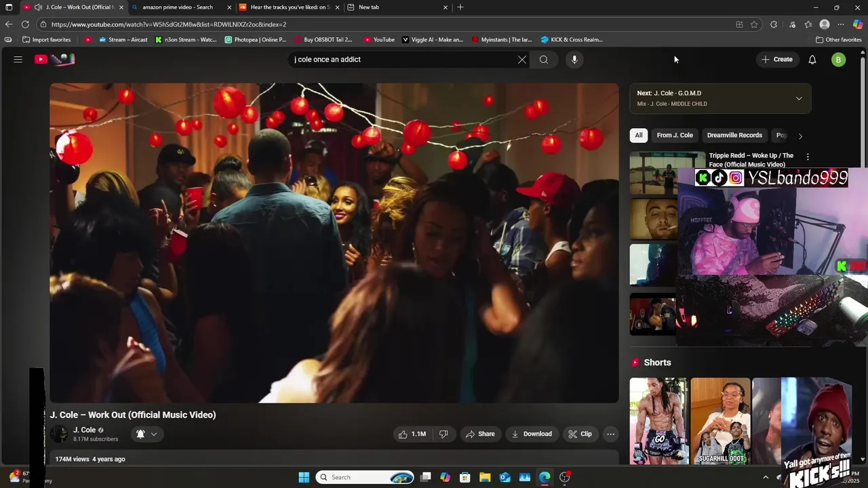Switch to the amazon prime video Search tab
Viewport: 868px width, 488px height.
click(x=181, y=7)
